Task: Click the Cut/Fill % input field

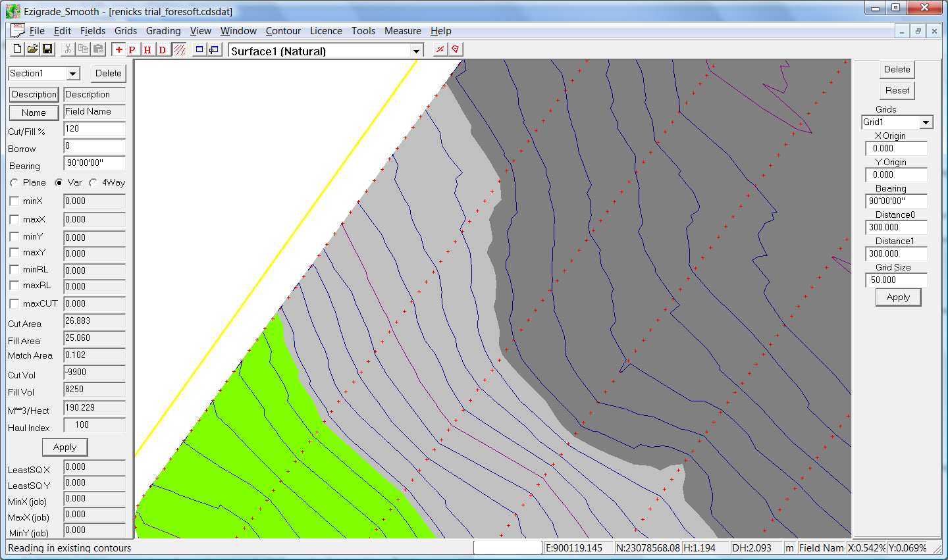Action: [x=94, y=129]
